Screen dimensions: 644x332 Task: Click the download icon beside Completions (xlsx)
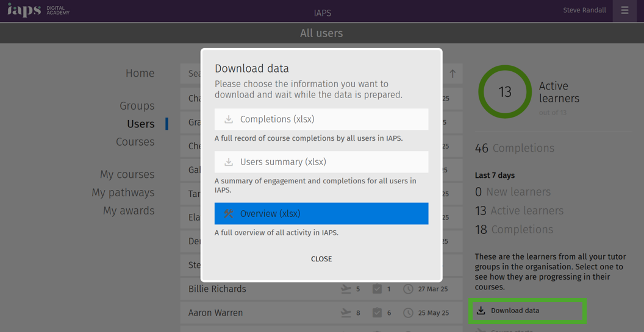(x=228, y=119)
